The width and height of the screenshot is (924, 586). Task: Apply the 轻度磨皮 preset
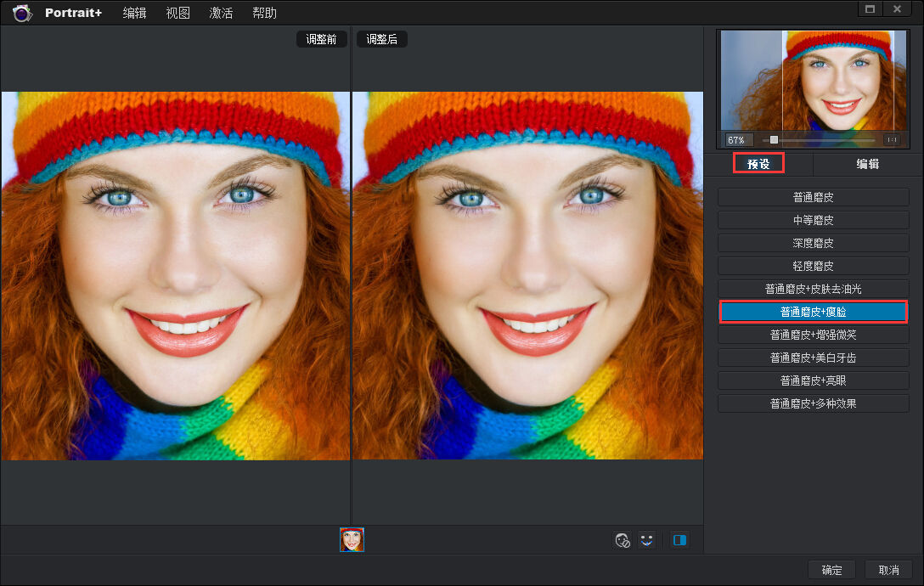click(x=814, y=266)
